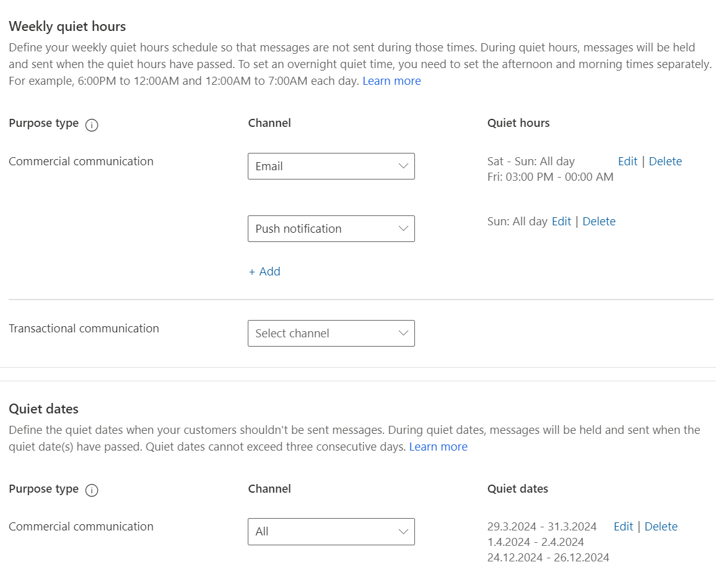Delete the Email channel quiet hours

coord(665,161)
